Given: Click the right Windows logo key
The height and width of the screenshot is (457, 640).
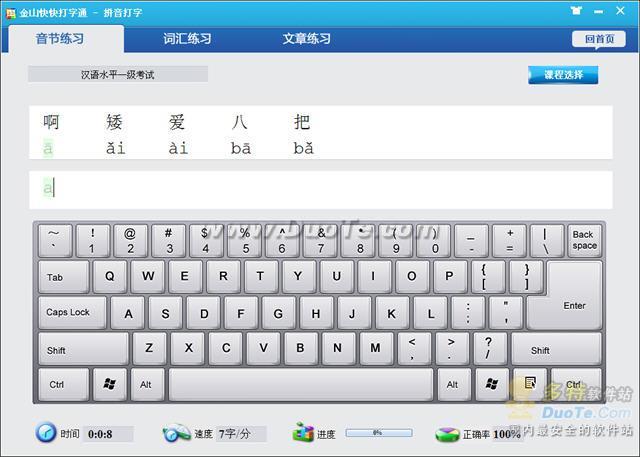Looking at the screenshot, I should (492, 384).
